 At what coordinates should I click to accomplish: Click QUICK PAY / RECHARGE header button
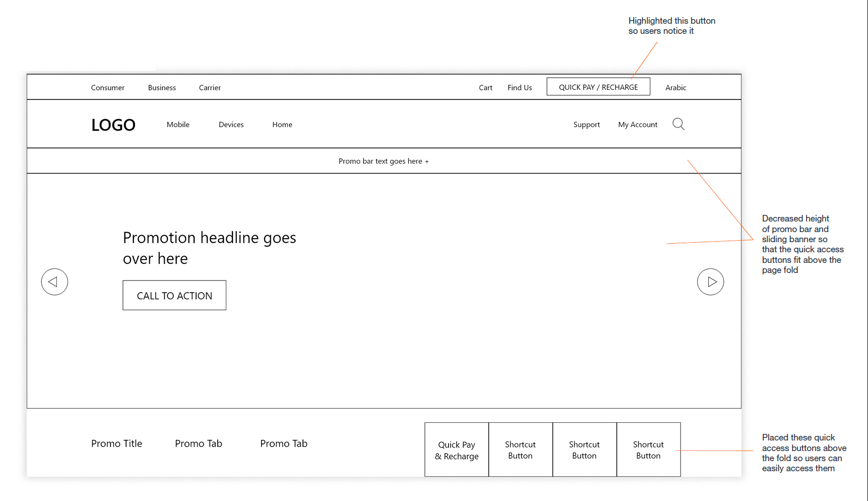pos(598,87)
